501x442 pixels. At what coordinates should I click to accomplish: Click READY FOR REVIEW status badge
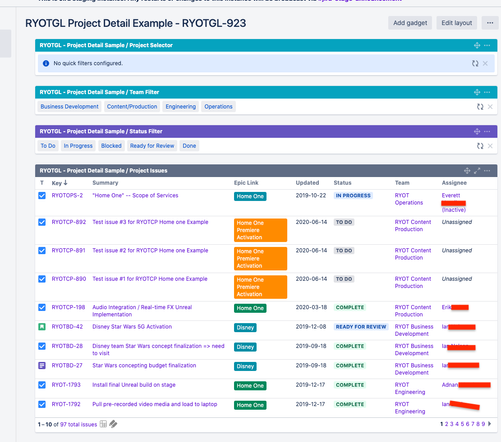tap(361, 327)
